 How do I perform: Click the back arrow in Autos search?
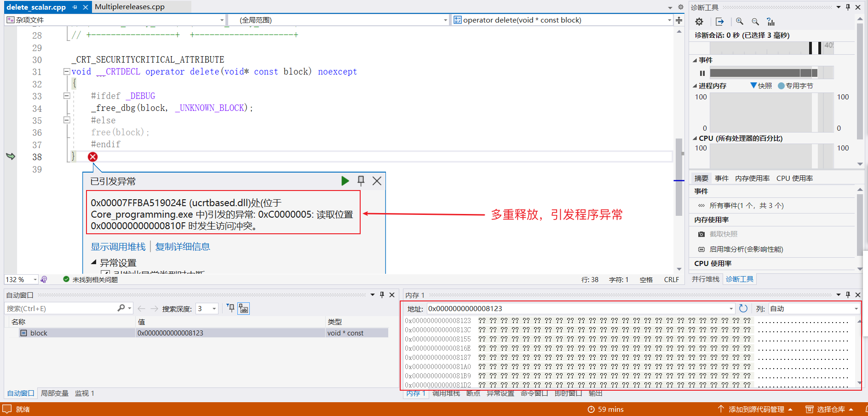pyautogui.click(x=142, y=308)
